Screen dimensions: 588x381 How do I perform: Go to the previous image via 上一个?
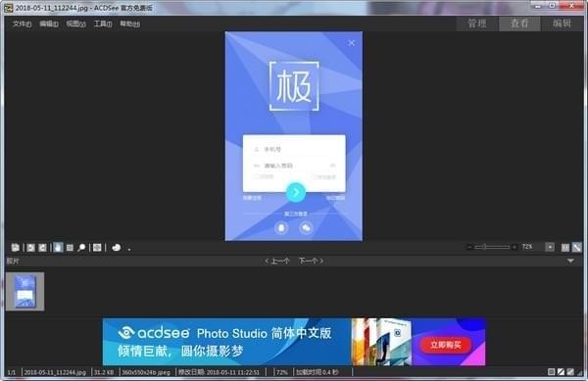(x=277, y=262)
